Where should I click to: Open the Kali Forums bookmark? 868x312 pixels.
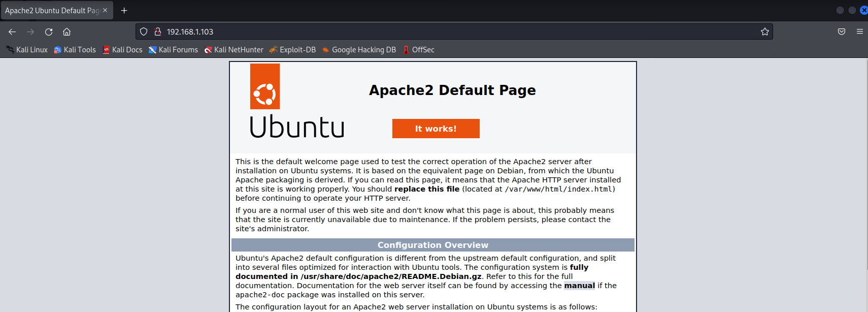173,50
